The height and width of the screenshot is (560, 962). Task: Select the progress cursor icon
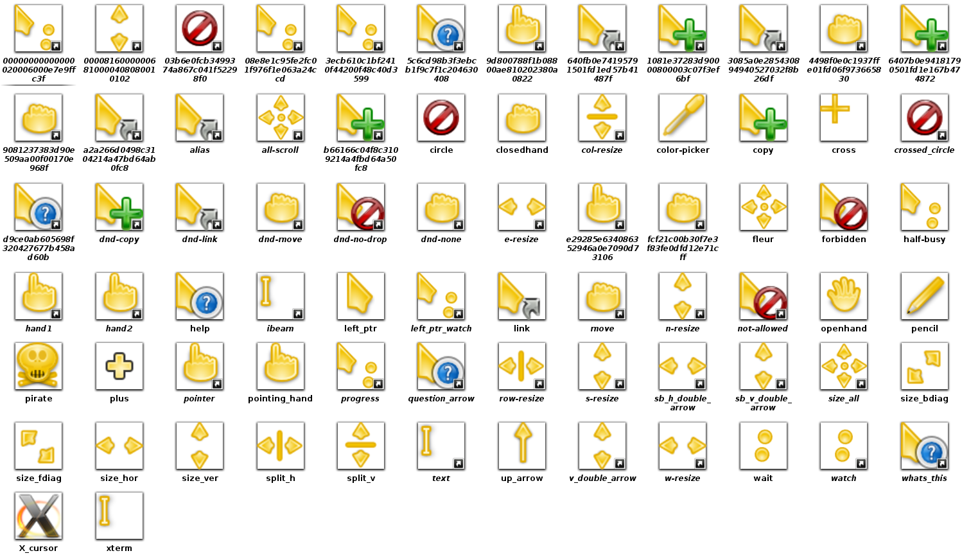click(361, 366)
